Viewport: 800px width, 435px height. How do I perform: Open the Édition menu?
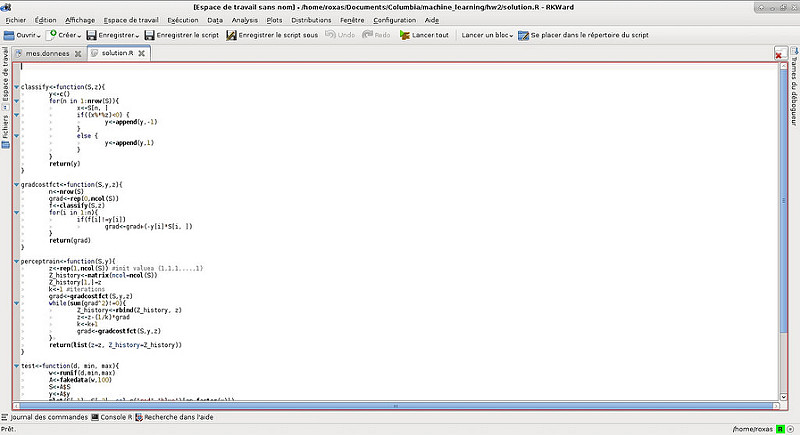pyautogui.click(x=45, y=20)
